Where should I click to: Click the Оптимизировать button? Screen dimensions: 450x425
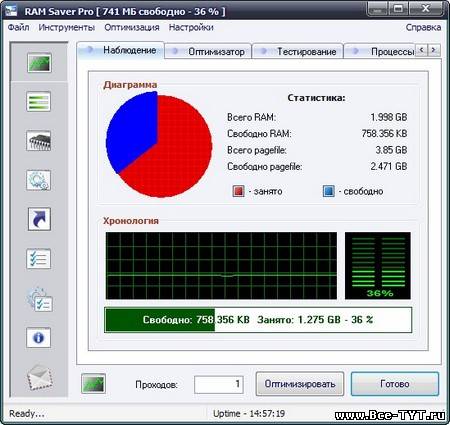[x=300, y=384]
